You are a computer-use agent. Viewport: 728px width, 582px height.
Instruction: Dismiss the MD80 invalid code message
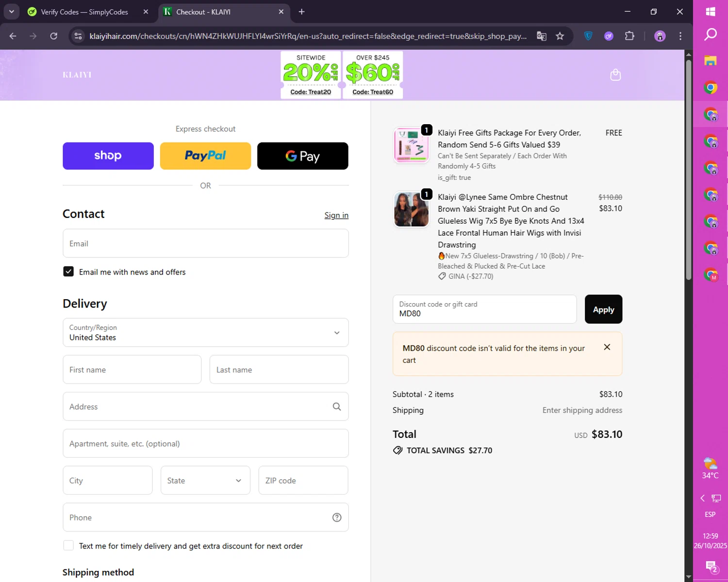pos(607,347)
